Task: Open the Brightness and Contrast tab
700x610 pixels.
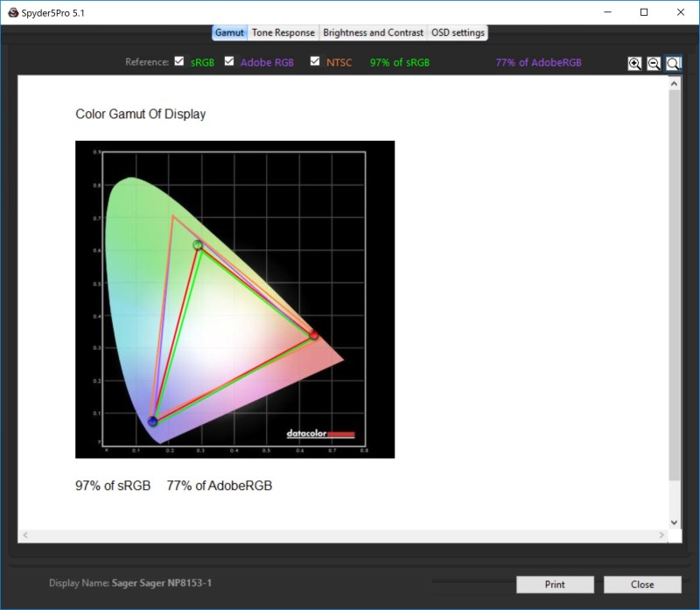Action: coord(374,32)
